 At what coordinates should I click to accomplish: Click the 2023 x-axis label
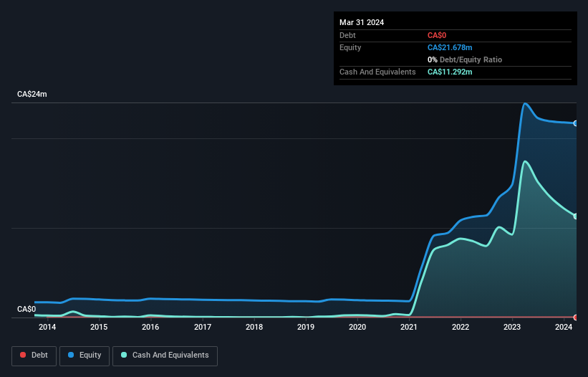tap(512, 327)
